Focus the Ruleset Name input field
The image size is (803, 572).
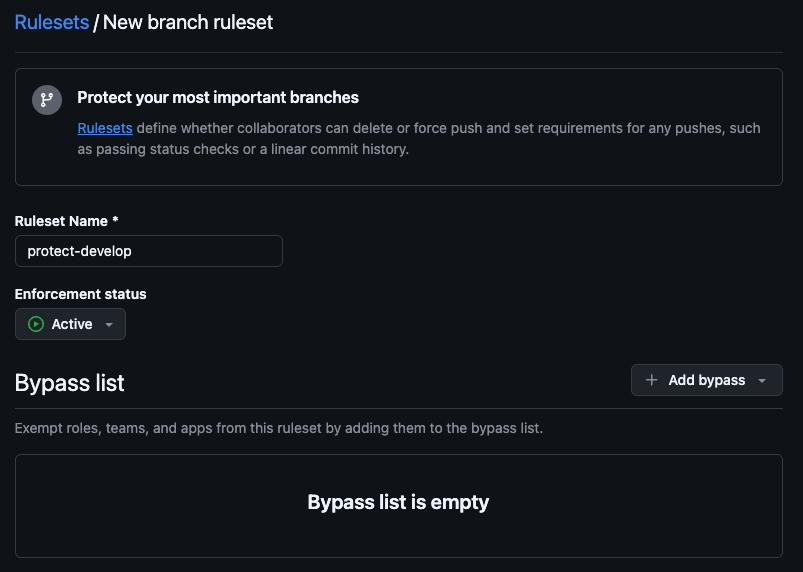149,251
